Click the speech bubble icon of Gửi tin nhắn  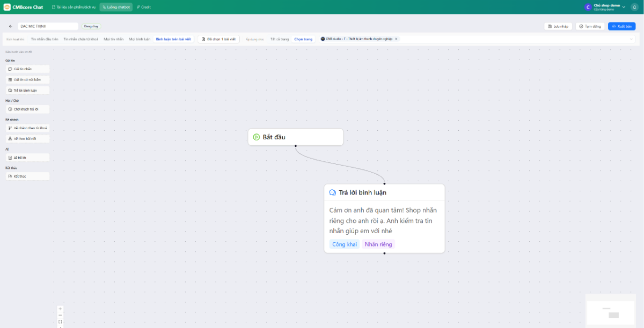[x=10, y=69]
